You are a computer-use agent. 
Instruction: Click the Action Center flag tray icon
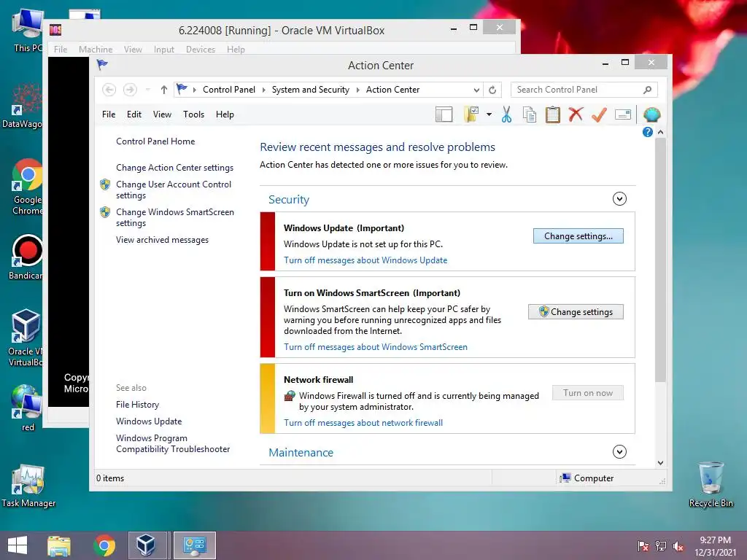643,545
